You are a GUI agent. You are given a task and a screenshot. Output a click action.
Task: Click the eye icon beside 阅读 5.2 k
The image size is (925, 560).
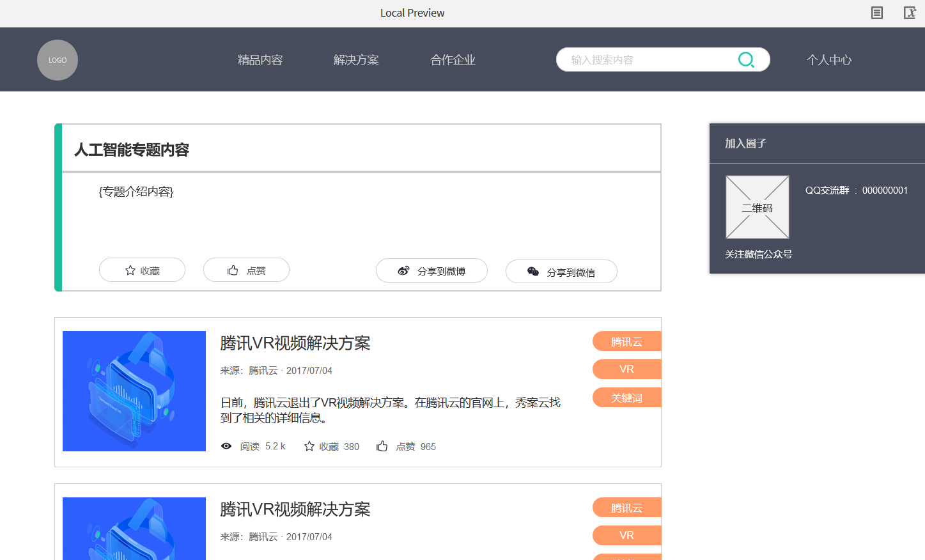click(x=226, y=446)
